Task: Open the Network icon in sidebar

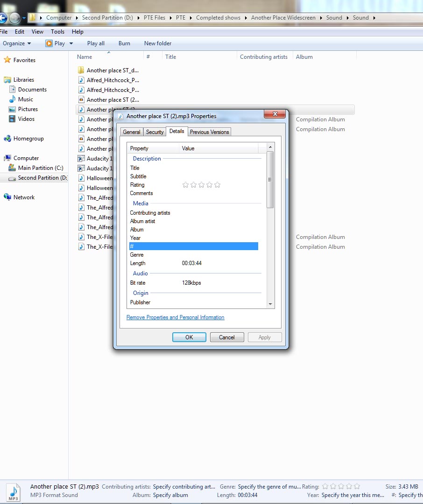Action: click(7, 197)
